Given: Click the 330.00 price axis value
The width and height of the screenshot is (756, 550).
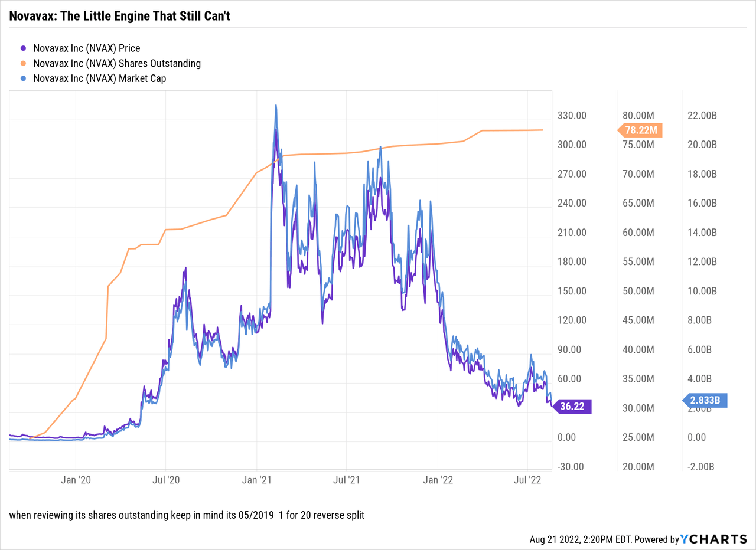Looking at the screenshot, I should tap(572, 116).
